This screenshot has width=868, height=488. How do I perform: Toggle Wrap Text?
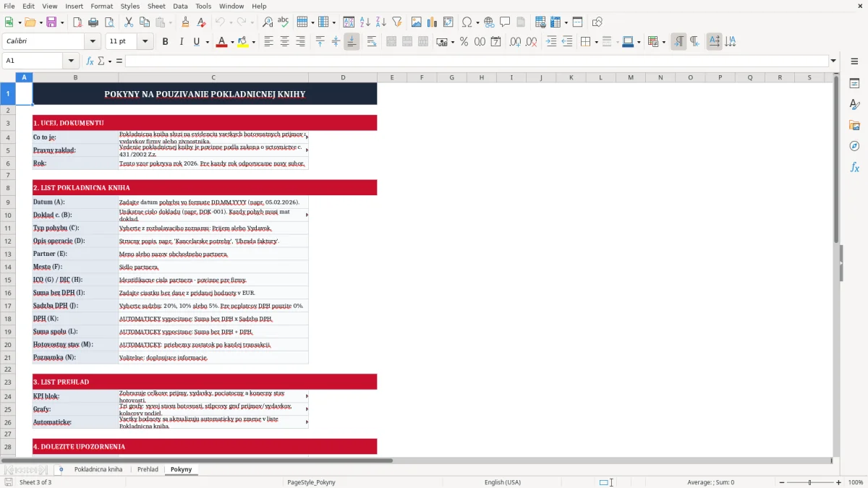[x=372, y=42]
